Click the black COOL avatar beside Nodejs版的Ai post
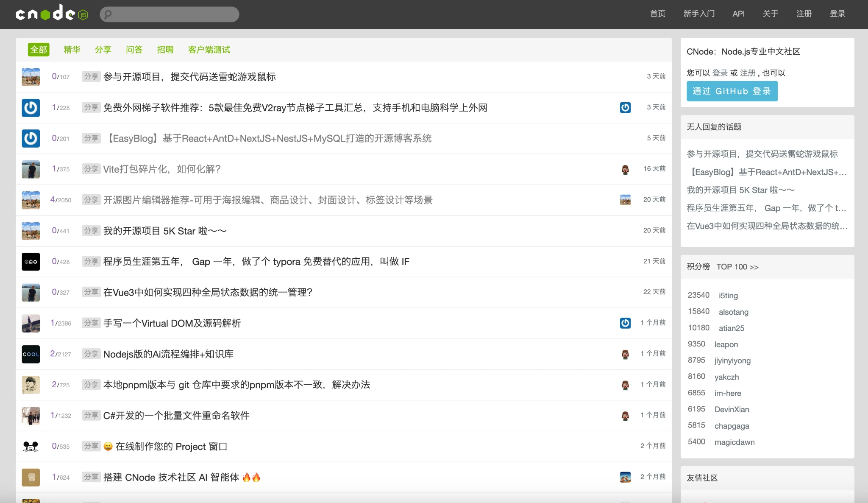868x503 pixels. [x=31, y=354]
